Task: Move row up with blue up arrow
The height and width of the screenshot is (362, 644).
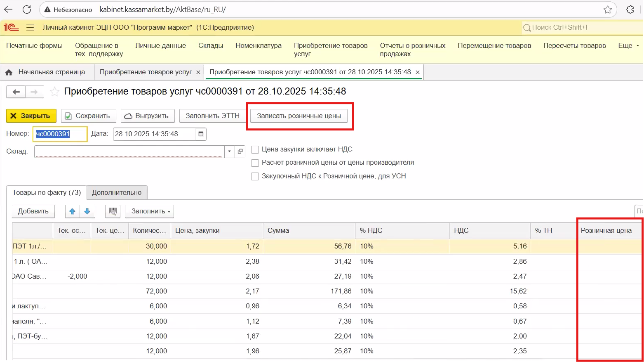Action: 73,211
